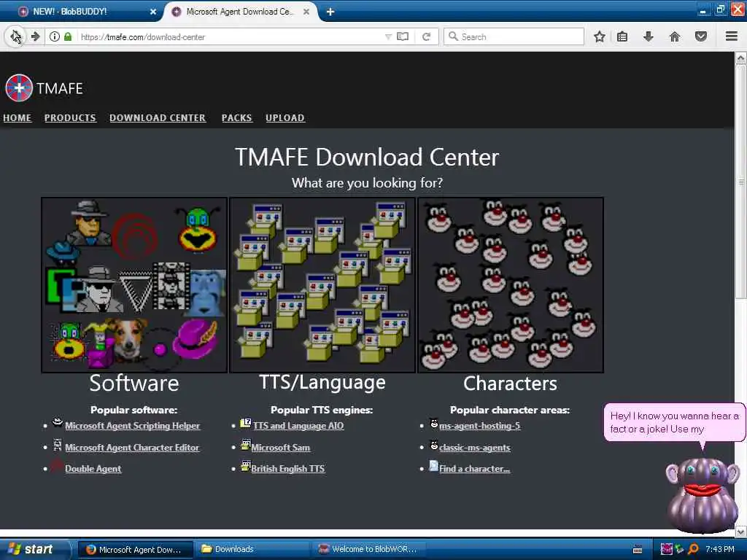Click the TTS and Language AIO icon

coord(245,423)
